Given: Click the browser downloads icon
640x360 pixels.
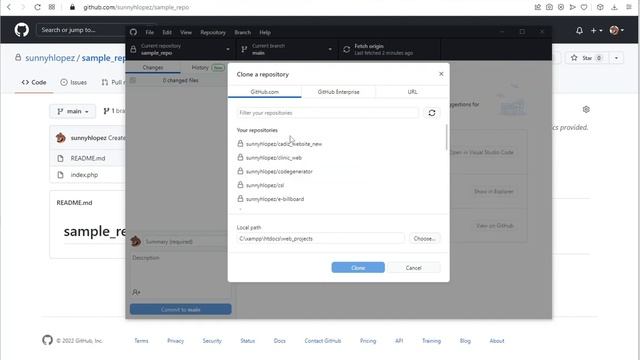Looking at the screenshot, I should [x=614, y=7].
